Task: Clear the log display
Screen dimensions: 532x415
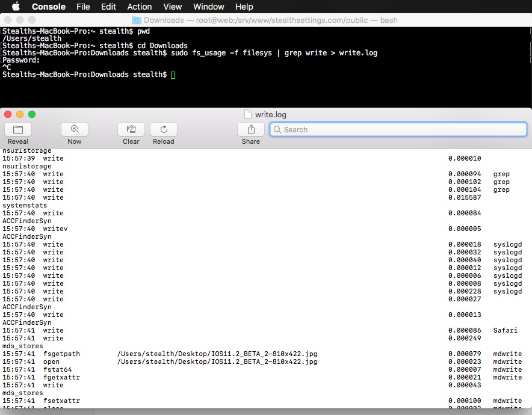Action: (x=131, y=129)
